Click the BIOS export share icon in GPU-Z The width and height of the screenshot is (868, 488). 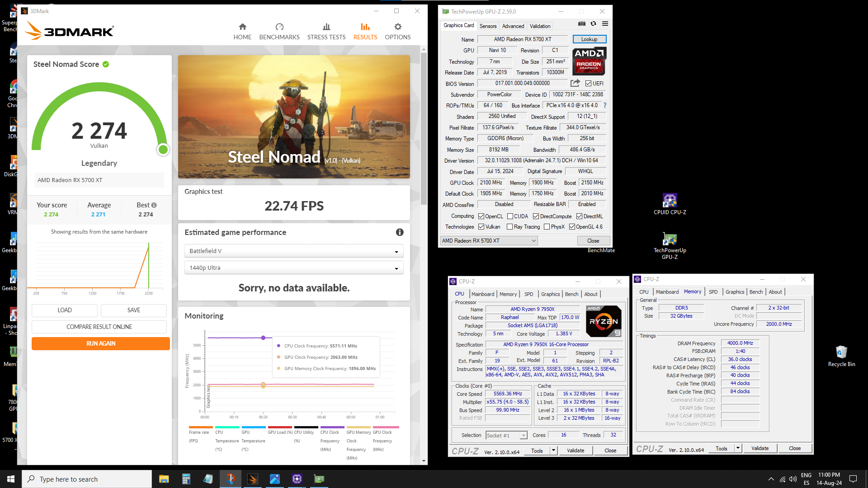point(575,83)
